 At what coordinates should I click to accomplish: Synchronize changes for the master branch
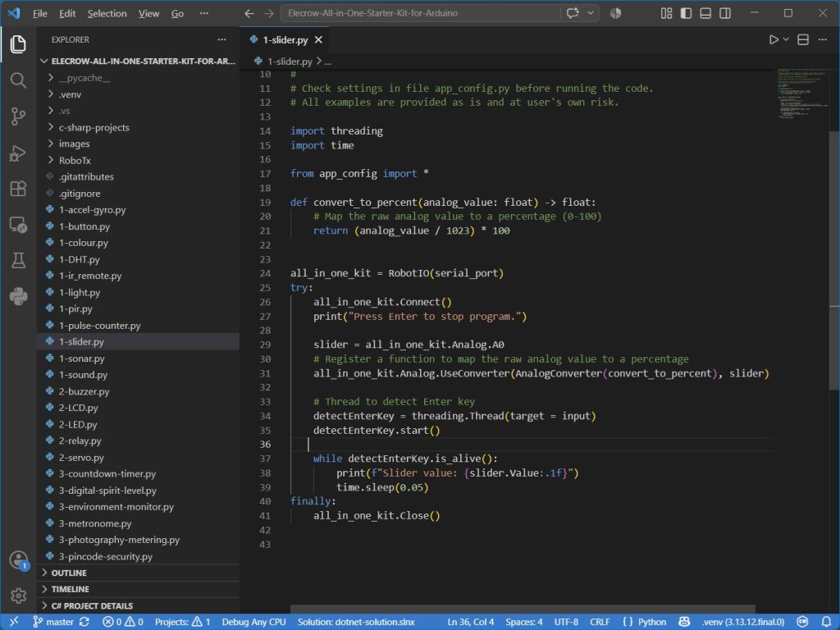click(x=84, y=622)
